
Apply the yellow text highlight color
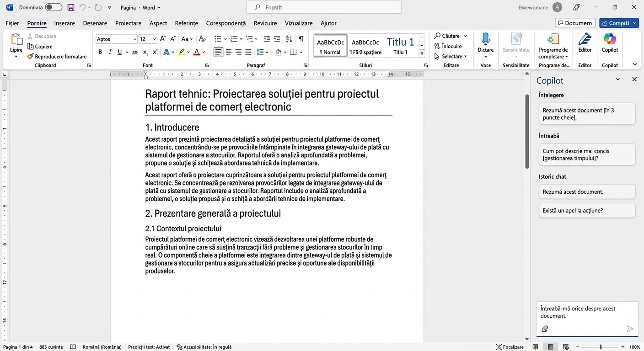point(182,52)
